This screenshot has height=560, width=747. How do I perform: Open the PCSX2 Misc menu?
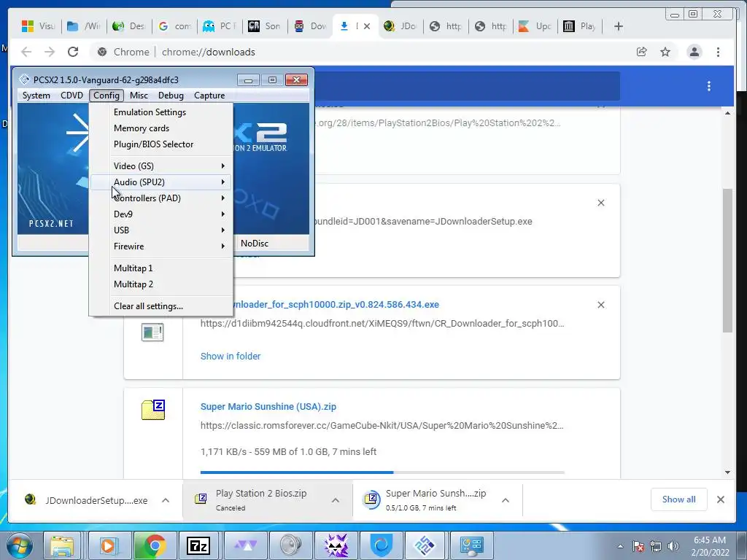[x=139, y=96]
